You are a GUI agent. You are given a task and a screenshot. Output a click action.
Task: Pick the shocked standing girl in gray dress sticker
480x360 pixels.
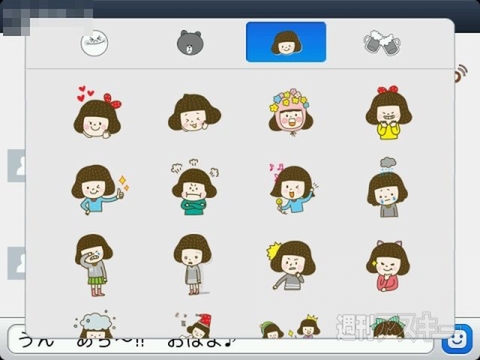(193, 265)
